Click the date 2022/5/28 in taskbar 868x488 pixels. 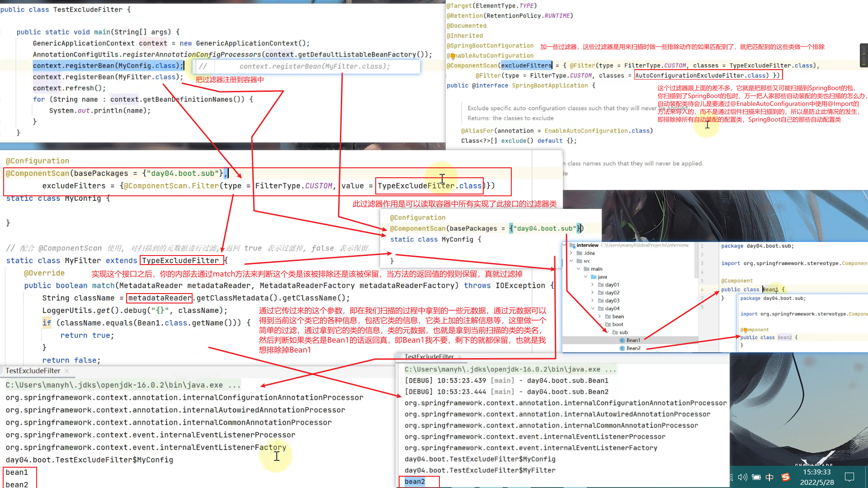pos(817,483)
